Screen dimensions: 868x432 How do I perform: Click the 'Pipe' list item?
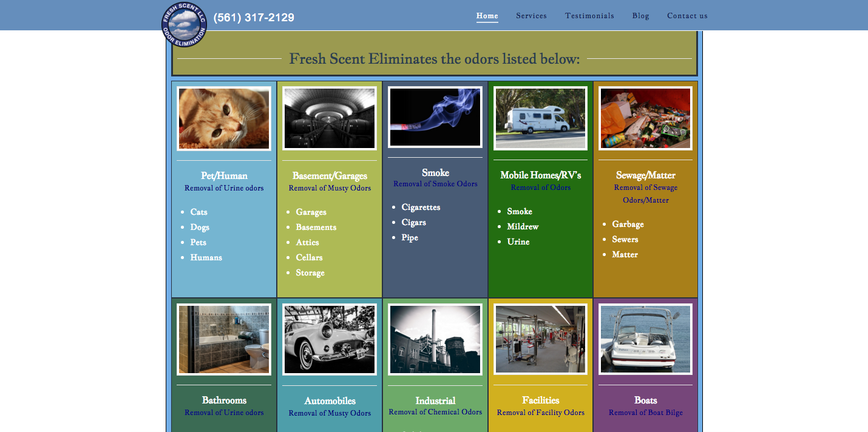point(410,238)
